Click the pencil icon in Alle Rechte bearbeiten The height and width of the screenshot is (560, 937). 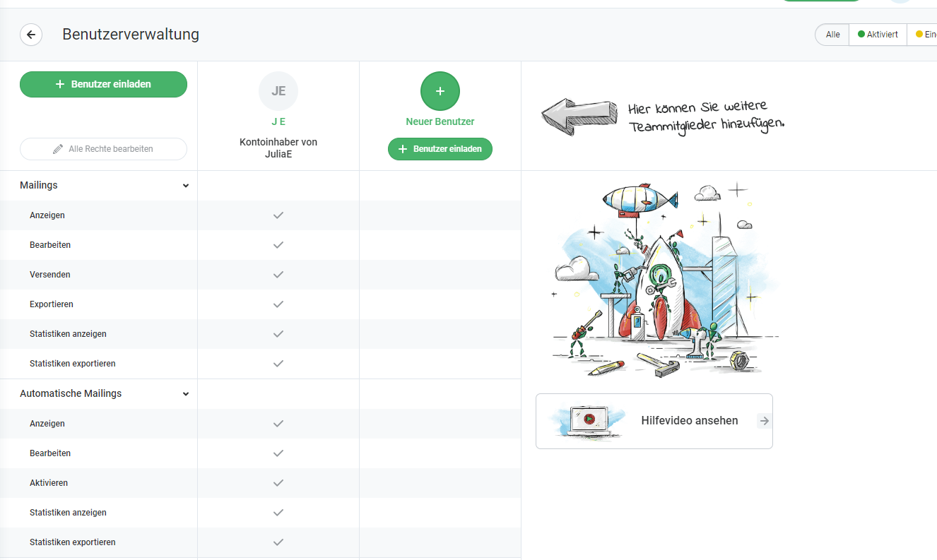(x=58, y=149)
